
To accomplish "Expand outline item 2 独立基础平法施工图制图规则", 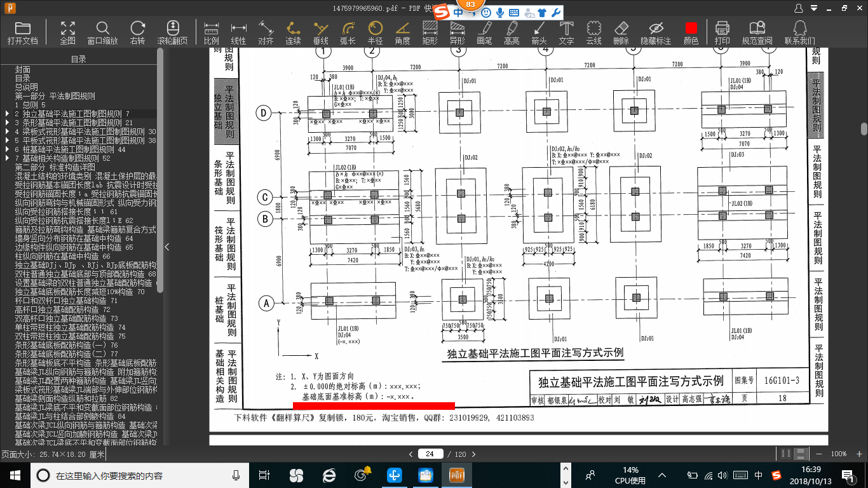I will click(x=7, y=114).
